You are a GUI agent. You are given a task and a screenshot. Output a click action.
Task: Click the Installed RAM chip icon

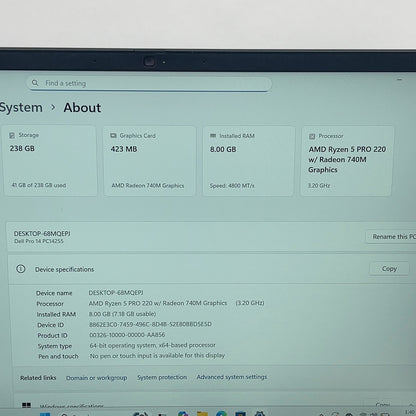(x=213, y=136)
